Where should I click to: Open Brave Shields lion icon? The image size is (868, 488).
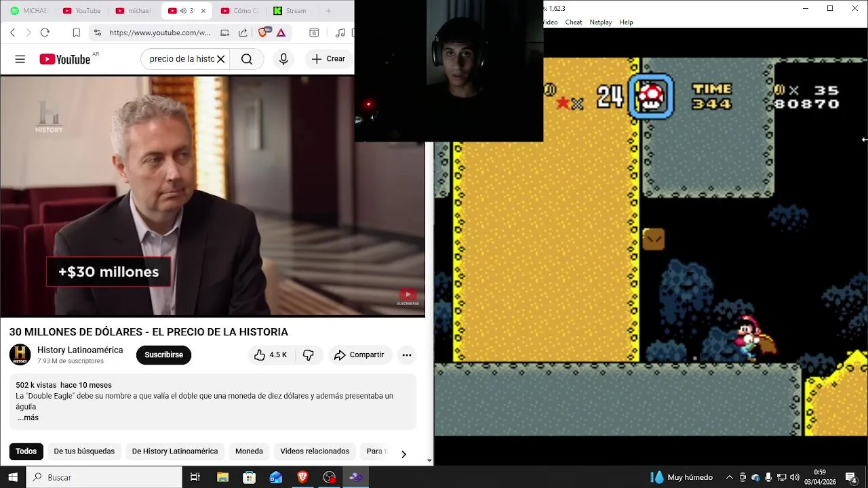tap(264, 32)
